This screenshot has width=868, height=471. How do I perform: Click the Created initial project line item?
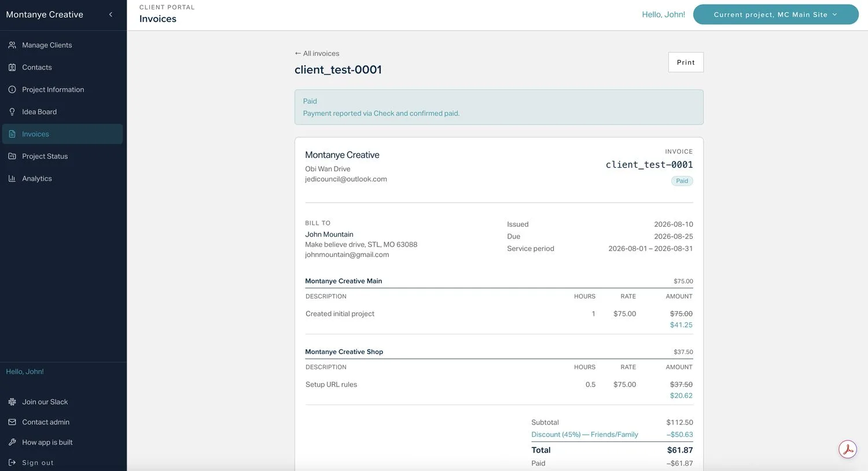[340, 314]
